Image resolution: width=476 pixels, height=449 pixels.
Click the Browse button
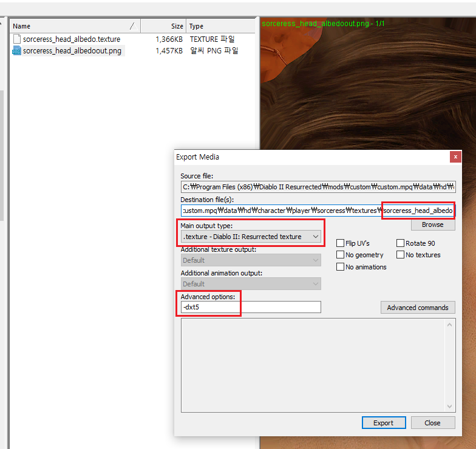[433, 224]
